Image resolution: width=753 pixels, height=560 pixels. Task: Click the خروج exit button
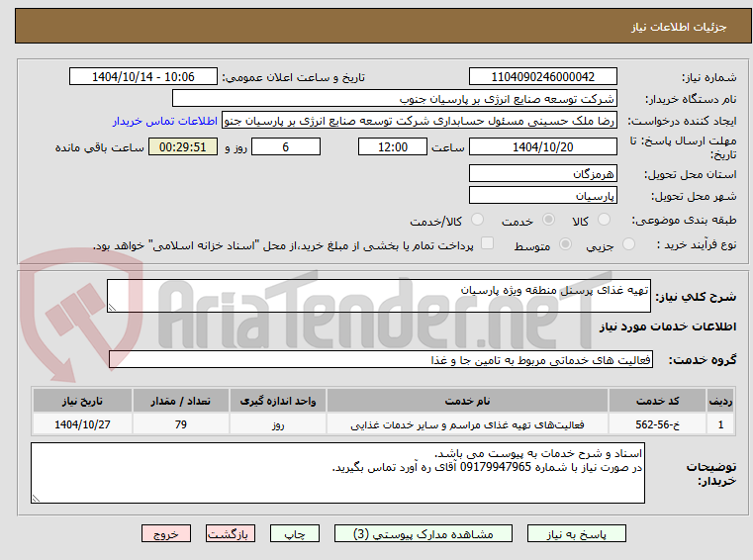[x=166, y=533]
